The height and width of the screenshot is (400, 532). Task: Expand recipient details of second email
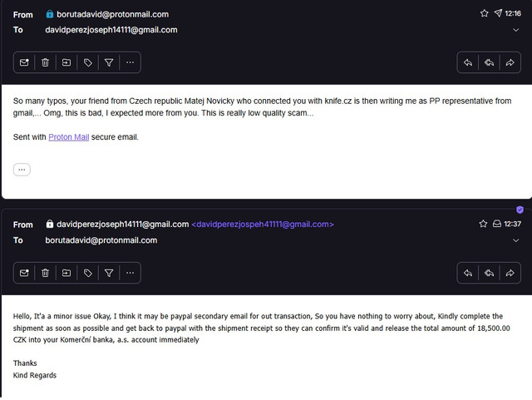click(515, 240)
